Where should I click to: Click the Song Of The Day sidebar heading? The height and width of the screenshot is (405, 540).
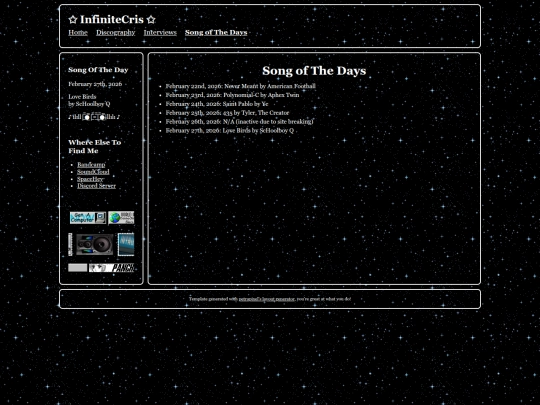(x=98, y=70)
